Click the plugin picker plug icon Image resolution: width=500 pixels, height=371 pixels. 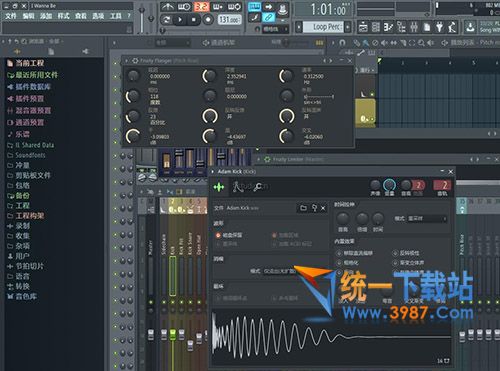click(439, 27)
